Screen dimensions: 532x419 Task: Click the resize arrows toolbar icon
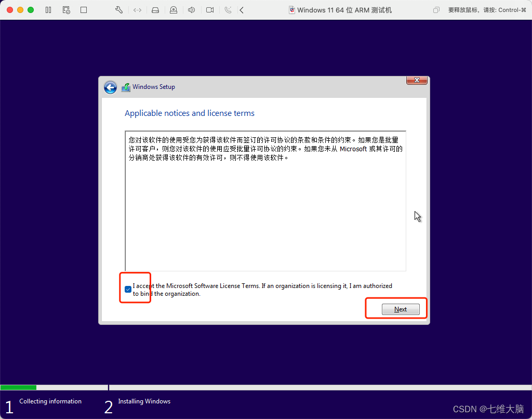click(137, 10)
